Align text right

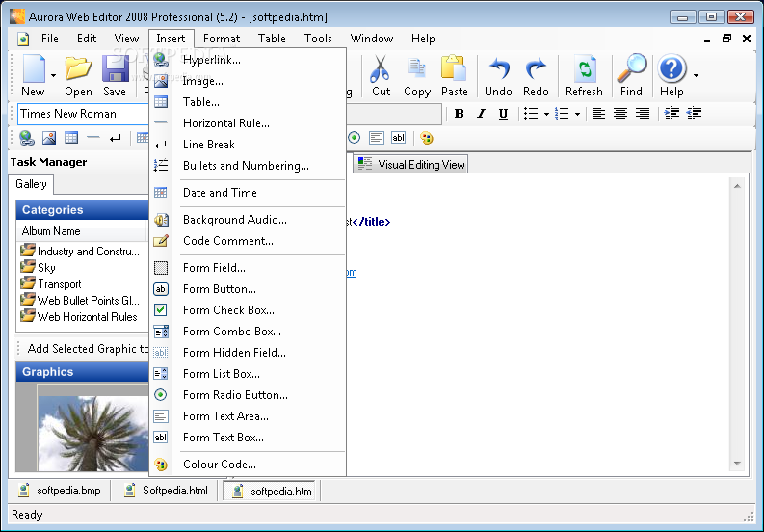tap(643, 114)
